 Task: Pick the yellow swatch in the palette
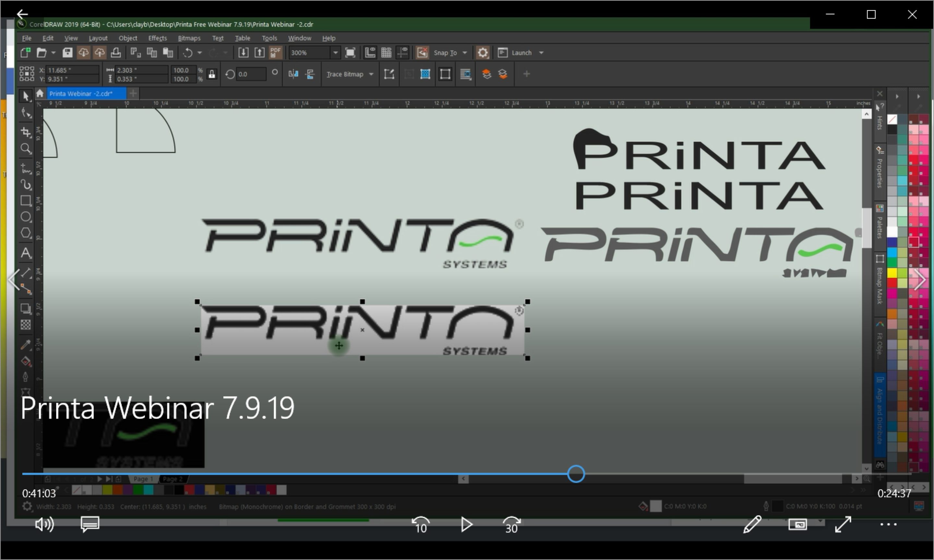click(892, 272)
